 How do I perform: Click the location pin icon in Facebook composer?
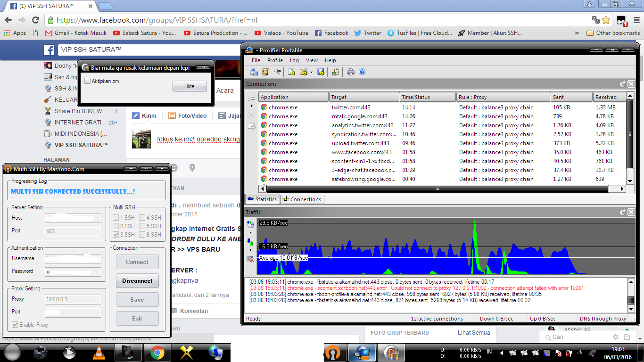click(192, 168)
